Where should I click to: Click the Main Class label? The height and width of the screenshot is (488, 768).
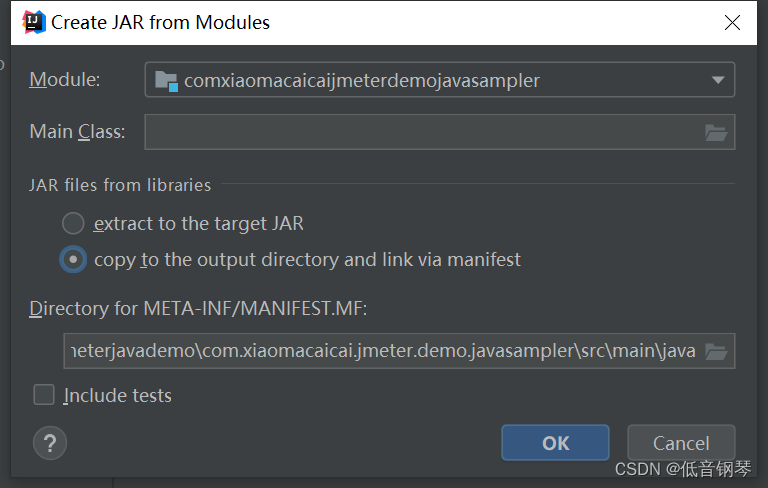(x=77, y=132)
